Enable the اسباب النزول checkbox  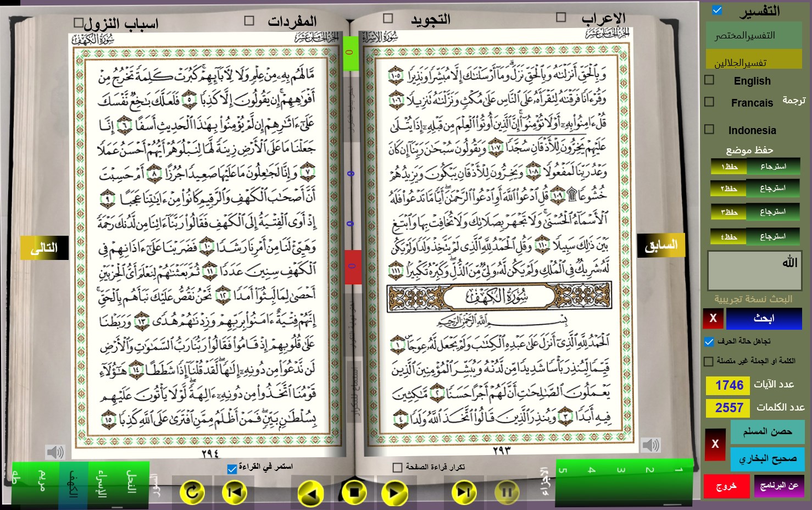coord(79,23)
